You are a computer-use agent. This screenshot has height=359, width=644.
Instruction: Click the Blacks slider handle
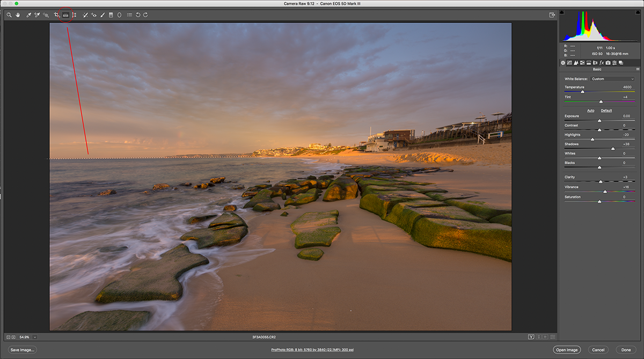coord(599,167)
